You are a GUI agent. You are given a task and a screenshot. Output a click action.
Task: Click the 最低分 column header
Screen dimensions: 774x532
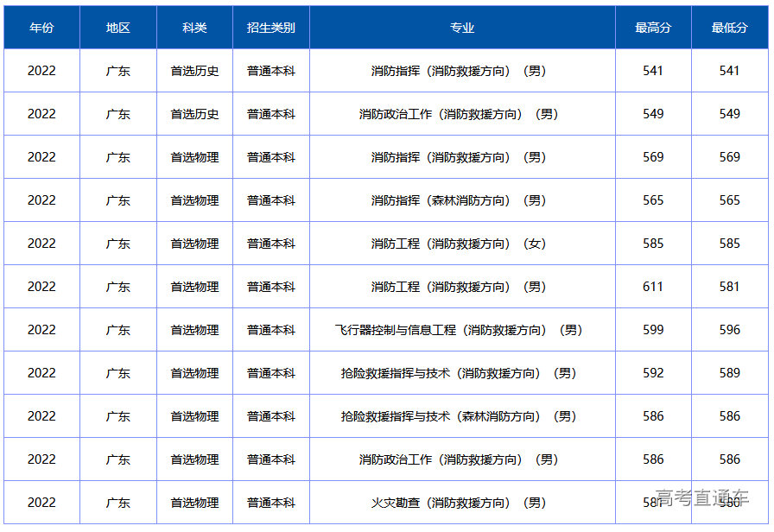coord(730,28)
